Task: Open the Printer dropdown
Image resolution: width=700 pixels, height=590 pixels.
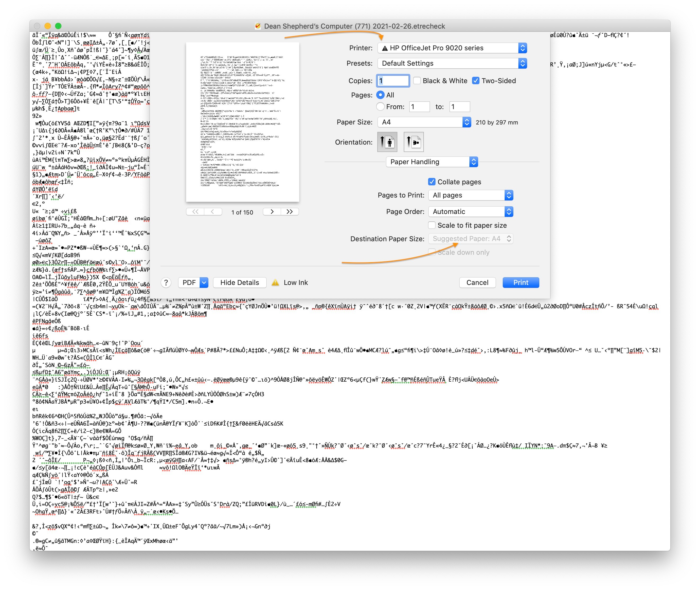Action: pos(452,48)
